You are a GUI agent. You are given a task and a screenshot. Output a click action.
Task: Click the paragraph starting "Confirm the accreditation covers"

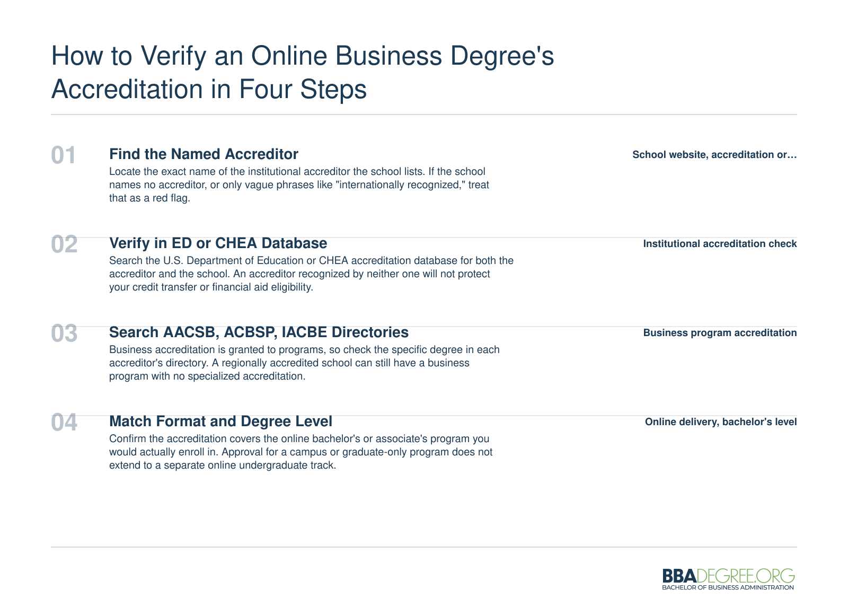(x=301, y=452)
